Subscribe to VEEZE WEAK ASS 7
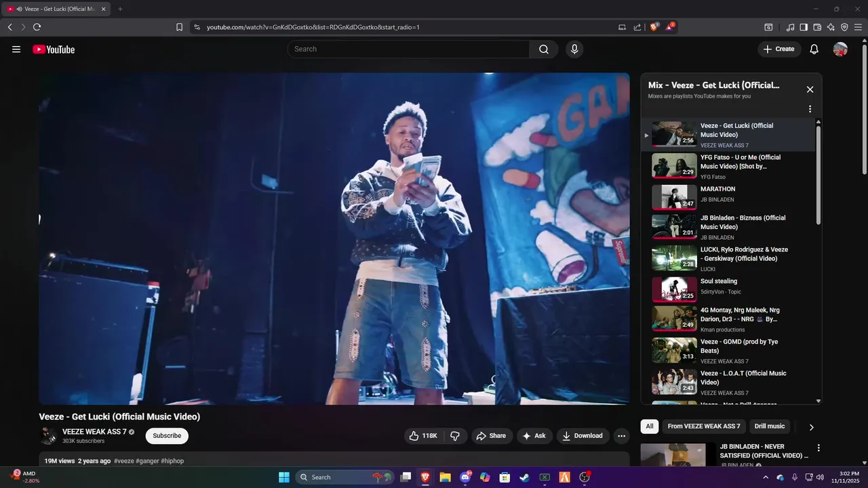The height and width of the screenshot is (488, 868). point(167,436)
